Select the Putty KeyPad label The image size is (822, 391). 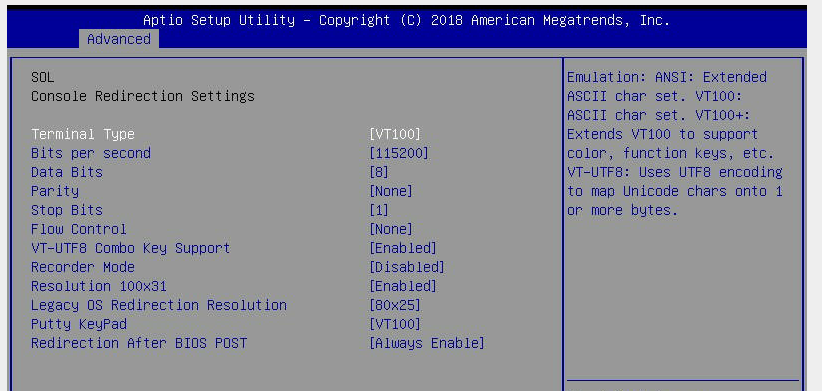(x=79, y=324)
